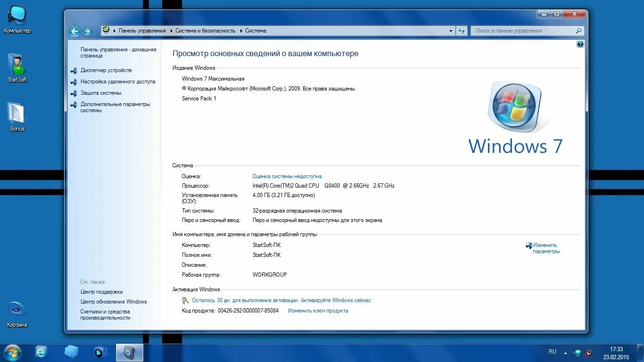Open Bonus folder desktop icon

point(17,116)
